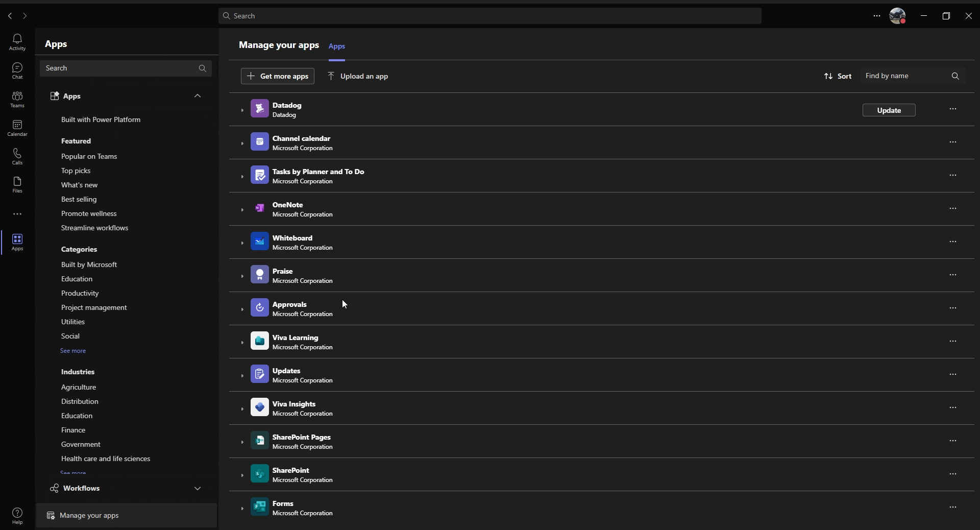The width and height of the screenshot is (980, 530).
Task: Click the Viva Learning app icon
Action: 260,341
